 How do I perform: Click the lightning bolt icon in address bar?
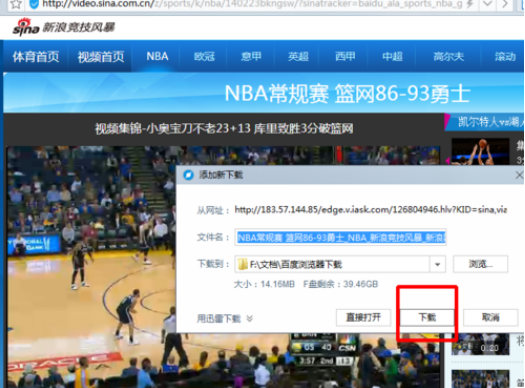pyautogui.click(x=470, y=4)
